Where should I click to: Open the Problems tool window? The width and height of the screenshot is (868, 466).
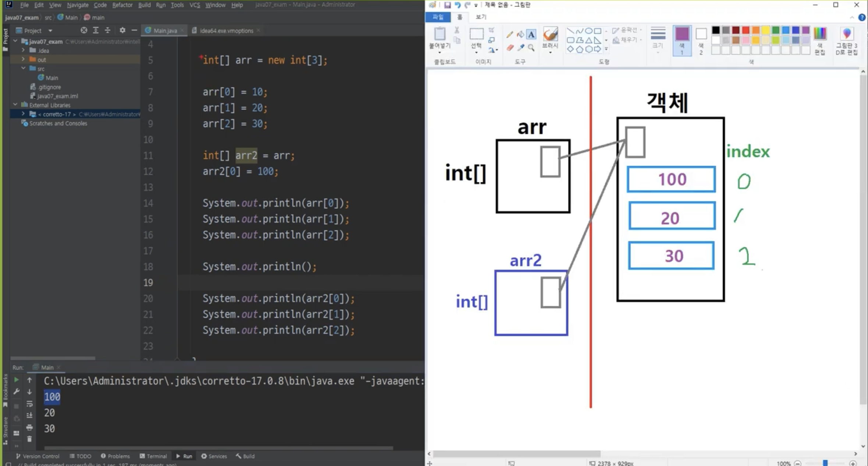115,456
